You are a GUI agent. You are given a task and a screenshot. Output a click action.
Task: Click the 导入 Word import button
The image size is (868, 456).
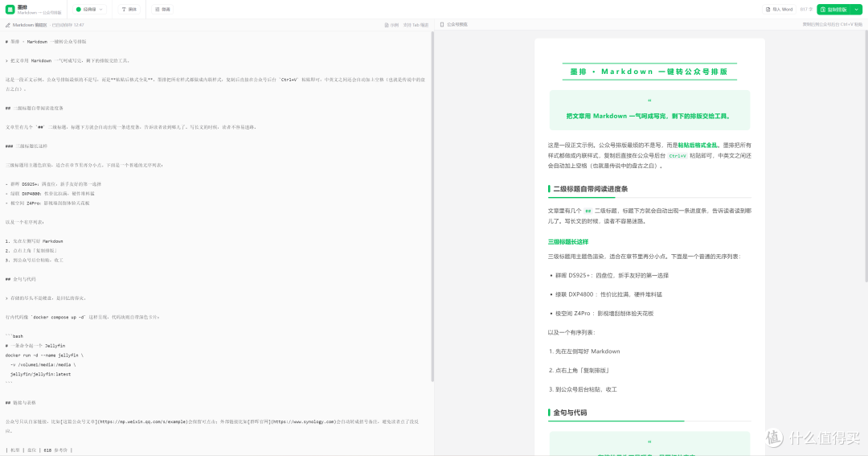pos(780,10)
